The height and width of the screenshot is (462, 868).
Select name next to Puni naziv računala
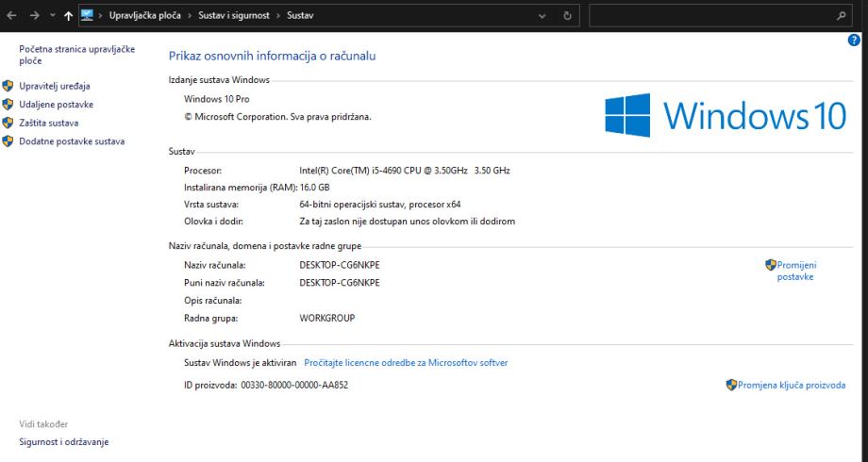point(340,283)
